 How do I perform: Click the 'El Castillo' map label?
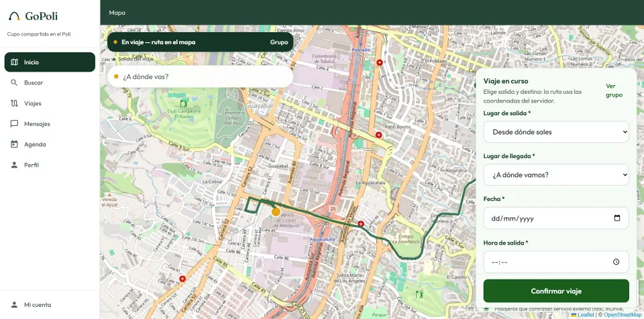tap(457, 277)
